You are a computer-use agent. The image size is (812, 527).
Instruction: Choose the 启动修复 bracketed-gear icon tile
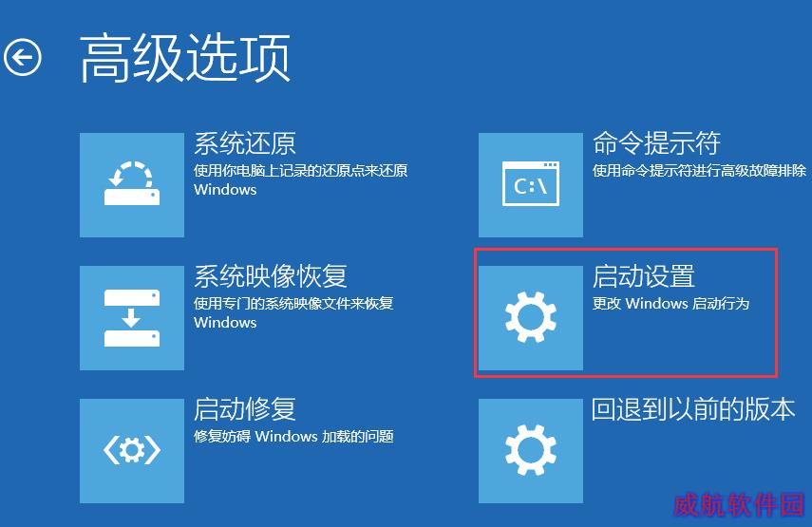(132, 451)
